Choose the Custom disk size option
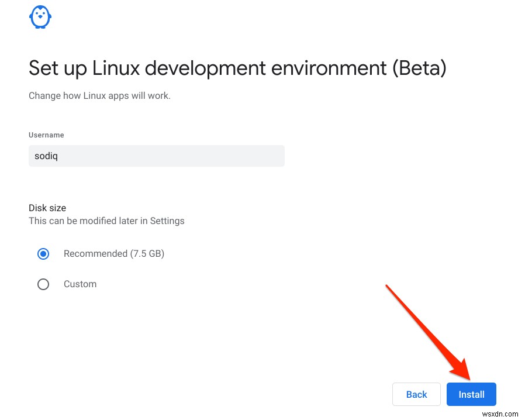525x420 pixels. 43,284
